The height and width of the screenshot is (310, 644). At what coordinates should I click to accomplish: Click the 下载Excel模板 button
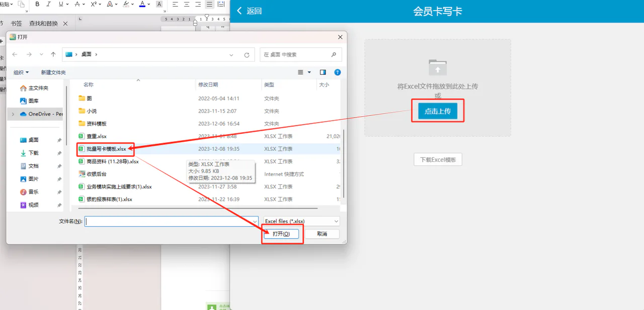pos(438,160)
